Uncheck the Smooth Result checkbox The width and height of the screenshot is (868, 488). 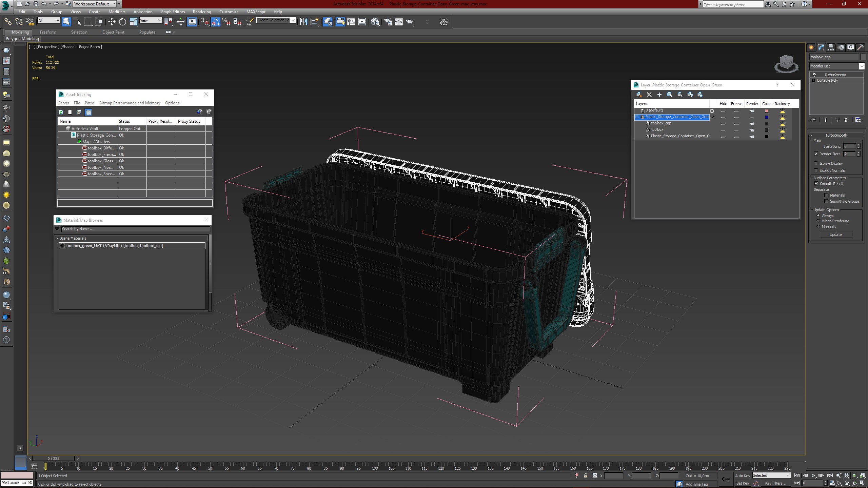tap(816, 184)
